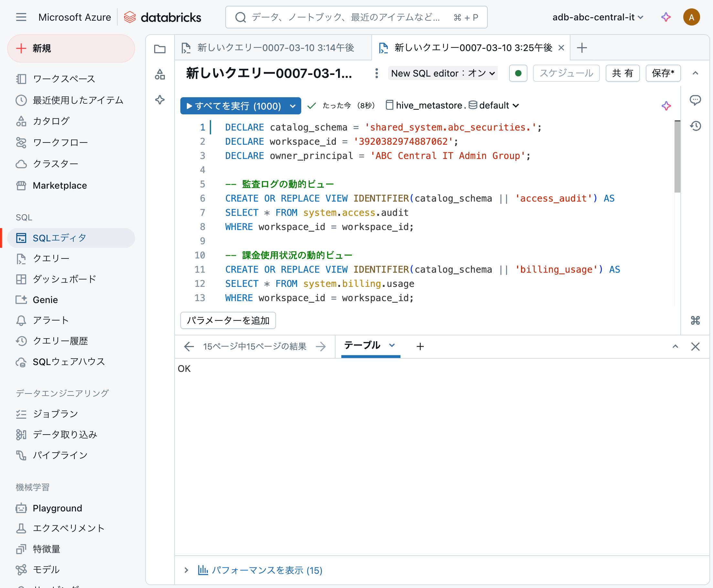Image resolution: width=713 pixels, height=588 pixels.
Task: Open keyboard shortcuts command icon
Action: [695, 320]
